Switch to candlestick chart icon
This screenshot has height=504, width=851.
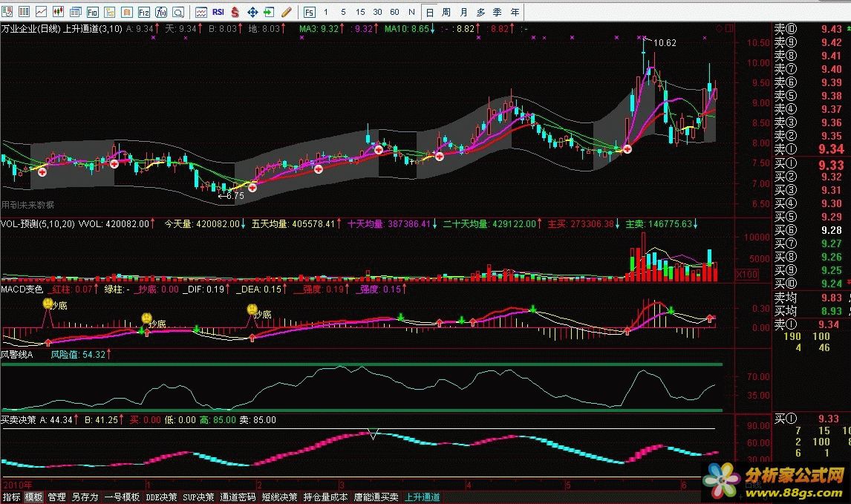coord(57,11)
